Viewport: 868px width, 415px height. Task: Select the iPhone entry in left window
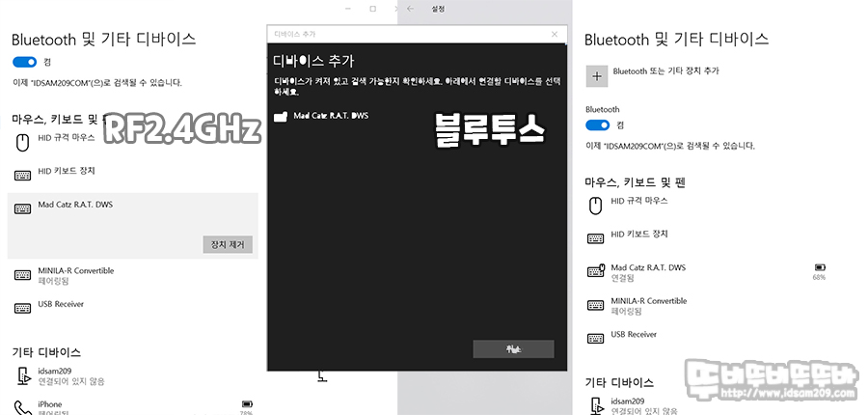133,406
